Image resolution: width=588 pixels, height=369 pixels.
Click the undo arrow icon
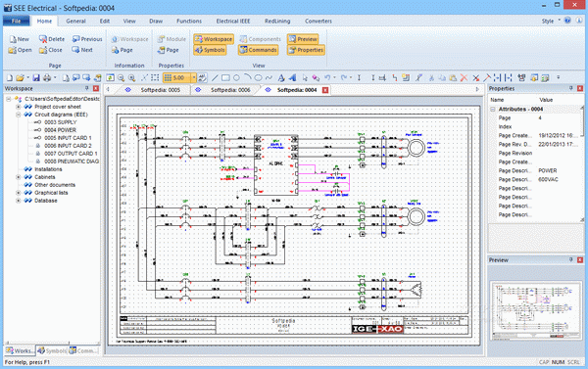coord(327,78)
